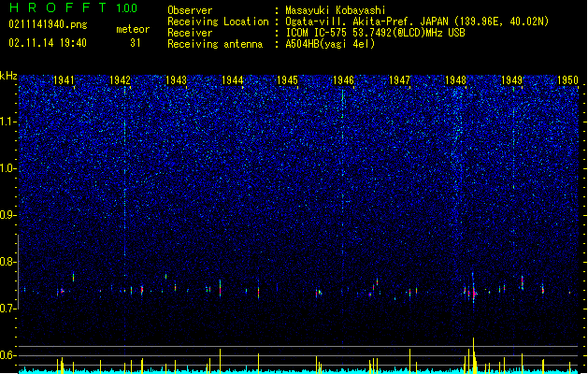Click the 1.1 kHz axis label
588x374 pixels.
[x=7, y=122]
